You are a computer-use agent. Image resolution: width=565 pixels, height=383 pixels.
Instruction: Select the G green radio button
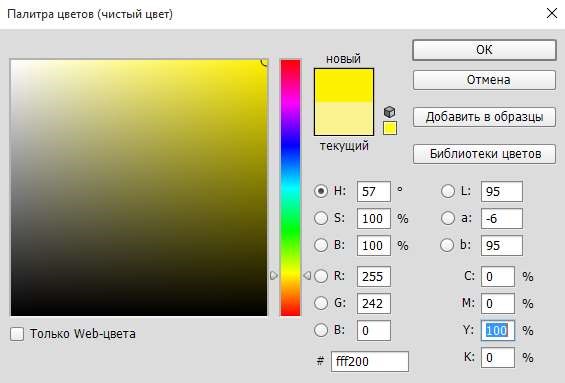[321, 303]
